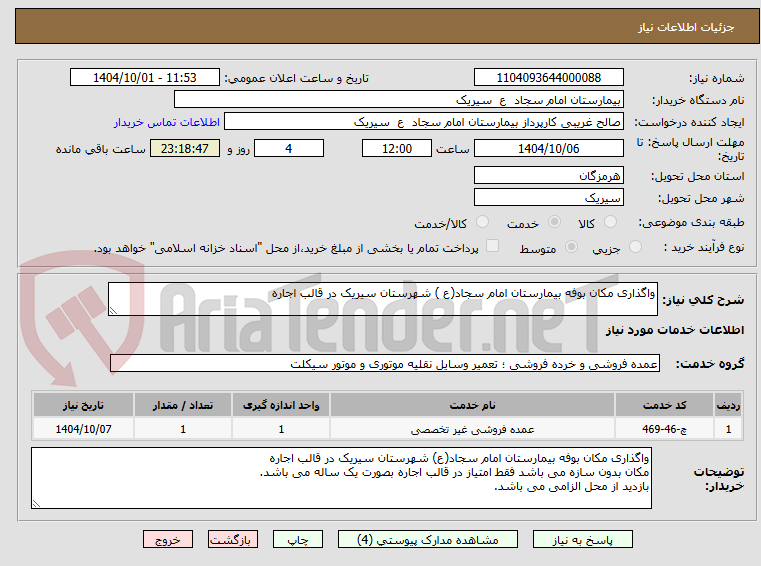Click the request creator field صالح غریبی
Image resolution: width=761 pixels, height=566 pixels.
(x=424, y=122)
